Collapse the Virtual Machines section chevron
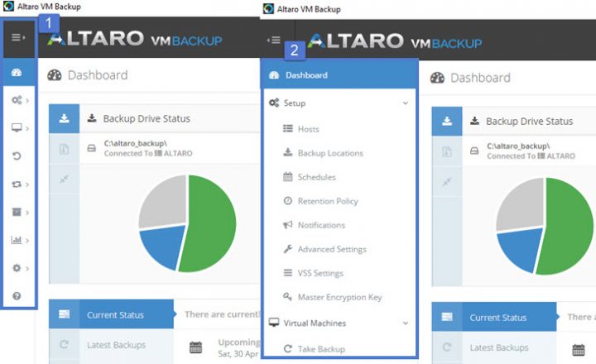 click(x=406, y=323)
